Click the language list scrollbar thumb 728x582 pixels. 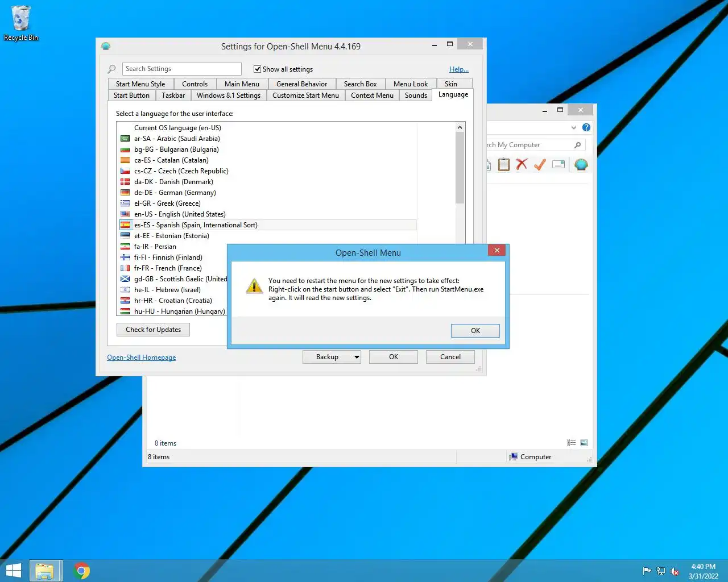(460, 168)
